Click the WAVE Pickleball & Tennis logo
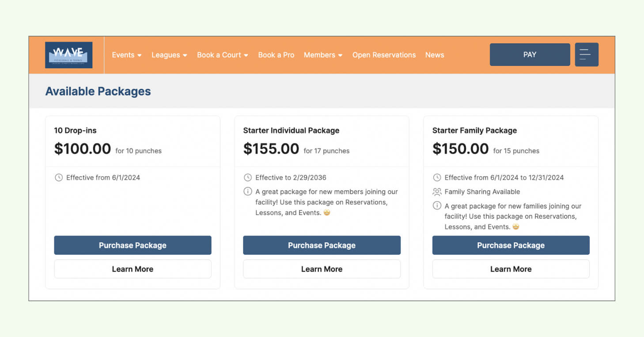This screenshot has width=644, height=337. pyautogui.click(x=68, y=54)
